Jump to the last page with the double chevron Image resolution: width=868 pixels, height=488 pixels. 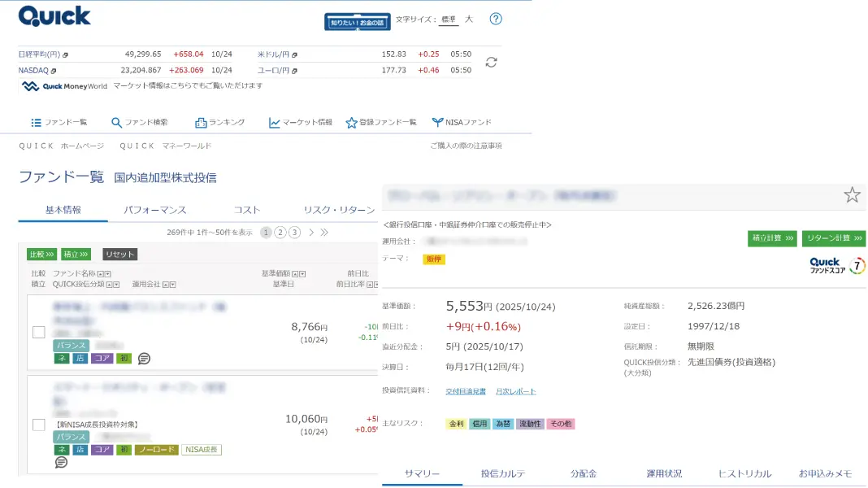(324, 233)
